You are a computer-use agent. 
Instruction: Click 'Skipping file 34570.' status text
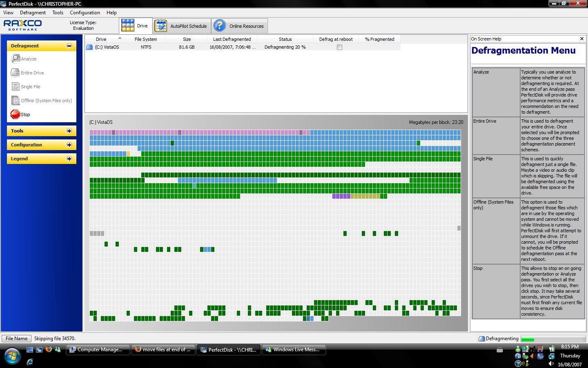click(55, 339)
